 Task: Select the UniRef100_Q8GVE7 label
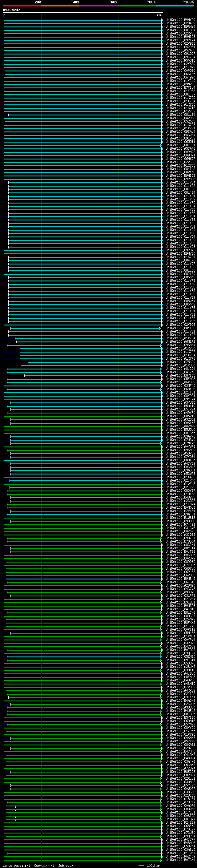click(x=180, y=491)
